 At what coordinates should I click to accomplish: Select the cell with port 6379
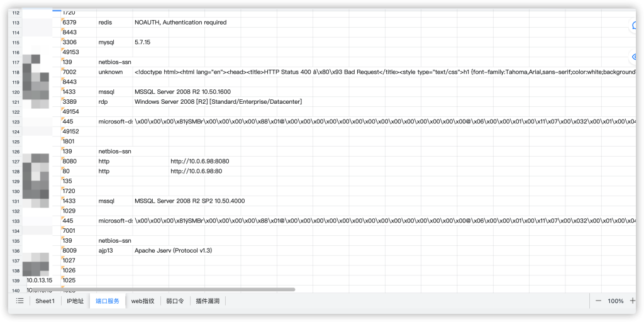(79, 23)
